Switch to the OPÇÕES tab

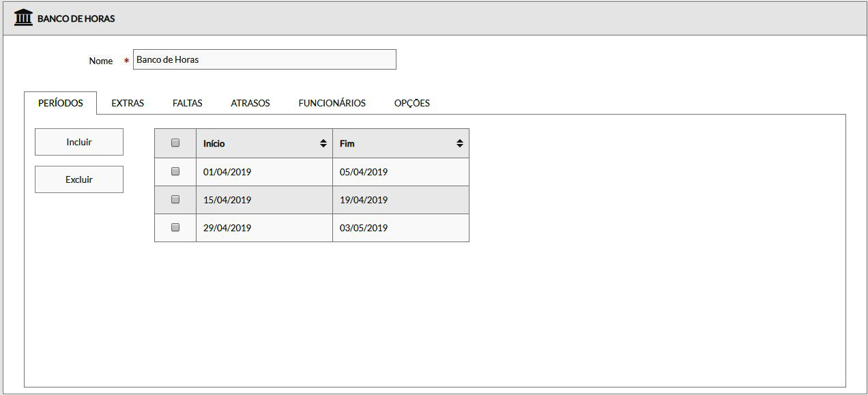click(411, 103)
